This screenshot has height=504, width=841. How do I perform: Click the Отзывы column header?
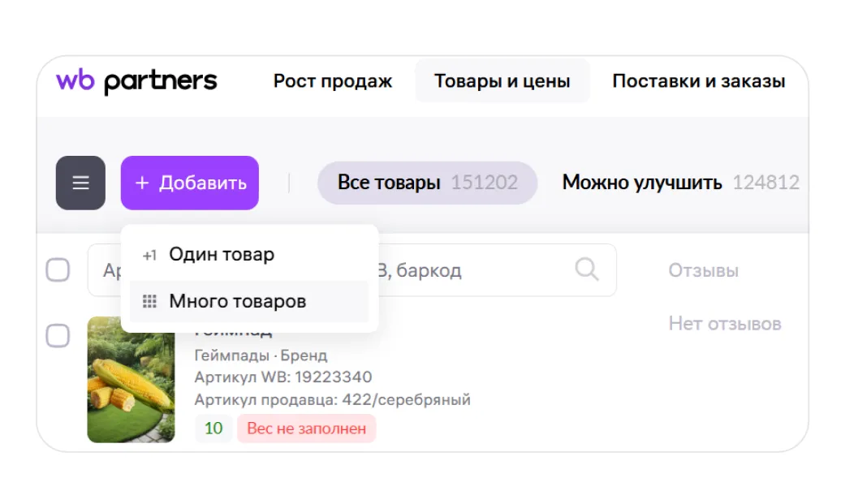point(703,270)
